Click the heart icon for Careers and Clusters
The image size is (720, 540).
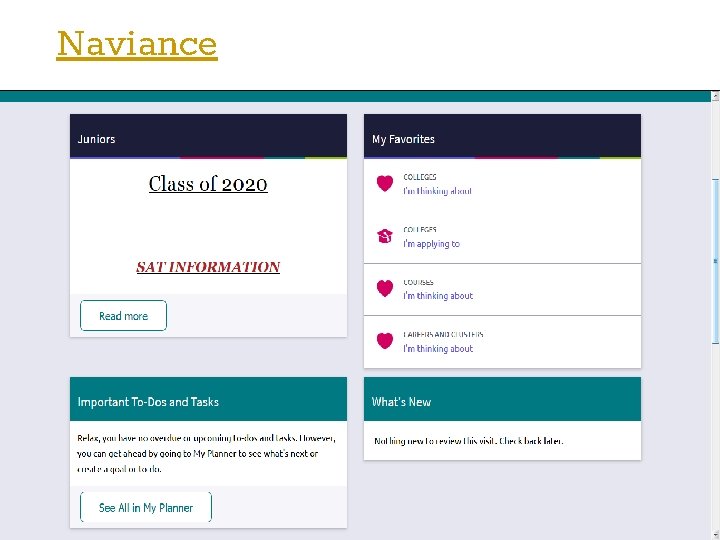(x=384, y=341)
